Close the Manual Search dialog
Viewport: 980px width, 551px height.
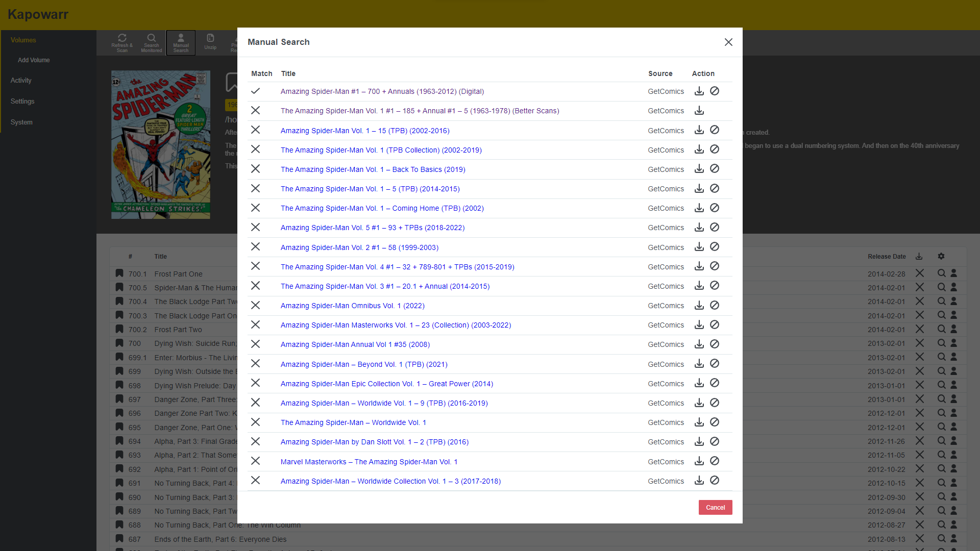(728, 42)
